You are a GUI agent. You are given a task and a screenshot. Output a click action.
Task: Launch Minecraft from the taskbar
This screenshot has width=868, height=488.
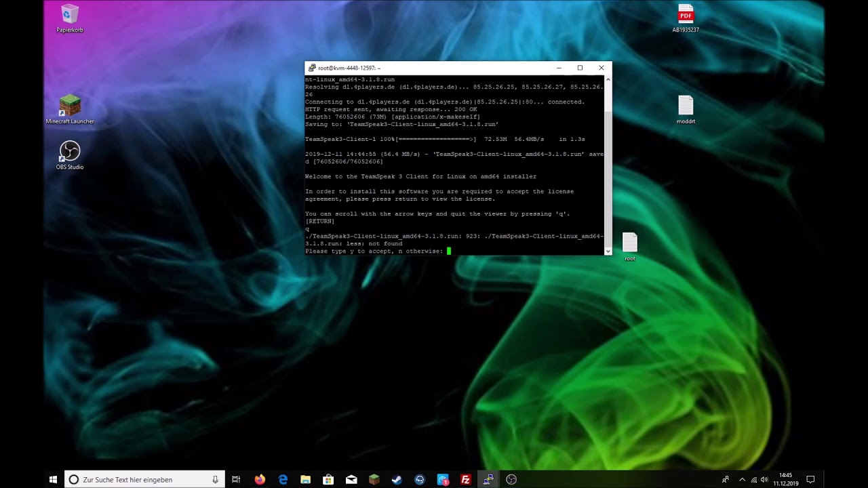tap(374, 479)
